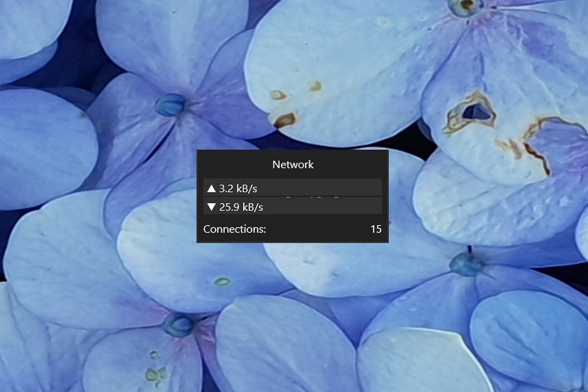Click the widget's bottom edge below Connections
This screenshot has width=588, height=392.
[293, 242]
